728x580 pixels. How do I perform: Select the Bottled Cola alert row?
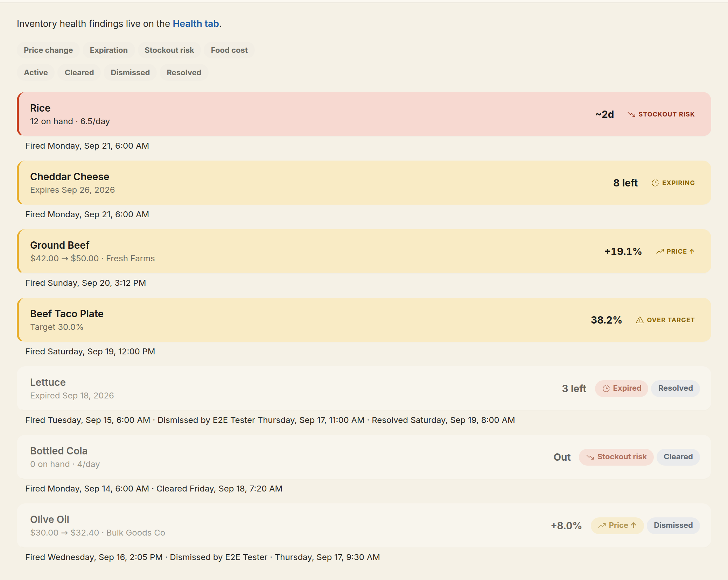(364, 457)
